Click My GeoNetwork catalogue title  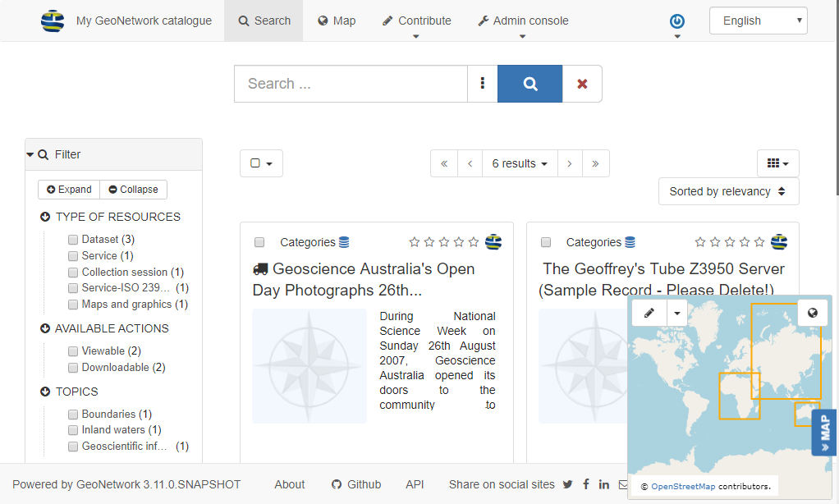point(144,21)
